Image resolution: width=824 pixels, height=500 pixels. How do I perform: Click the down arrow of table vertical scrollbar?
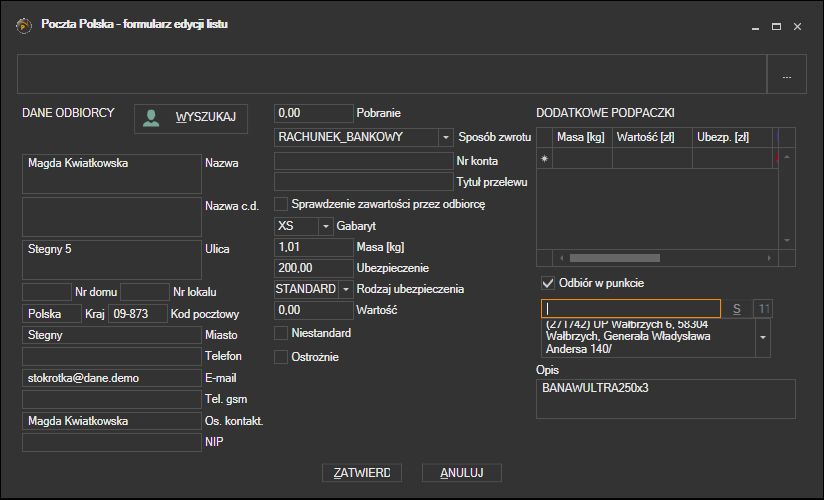pos(787,240)
